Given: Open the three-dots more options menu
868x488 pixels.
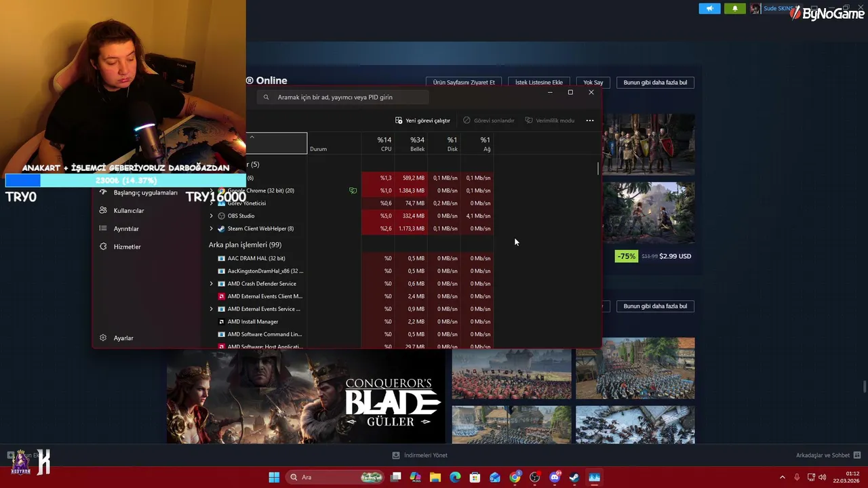Looking at the screenshot, I should coord(590,121).
